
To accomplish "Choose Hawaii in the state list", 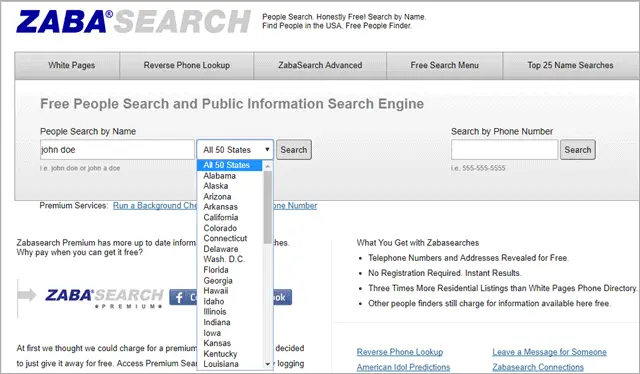I will coord(230,291).
